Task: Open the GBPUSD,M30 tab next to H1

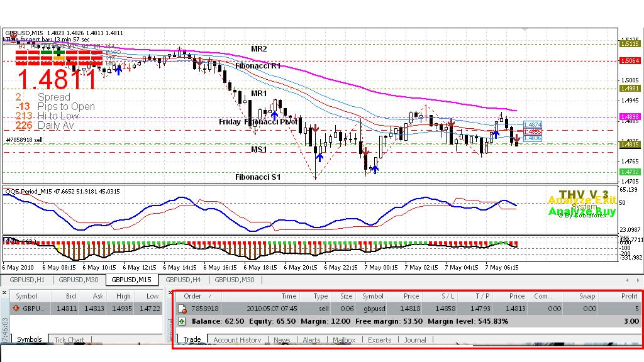Action: coord(79,280)
